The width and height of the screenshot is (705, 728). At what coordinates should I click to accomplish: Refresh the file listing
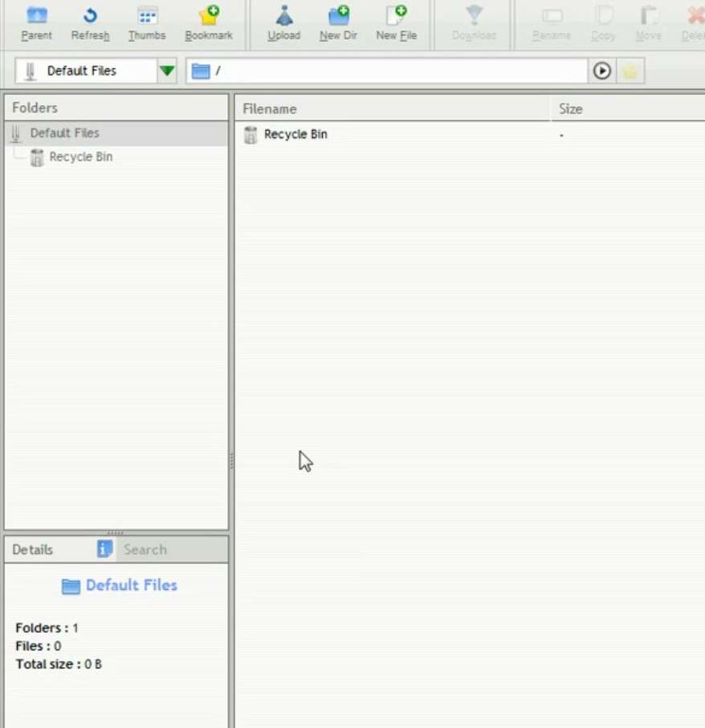(90, 23)
